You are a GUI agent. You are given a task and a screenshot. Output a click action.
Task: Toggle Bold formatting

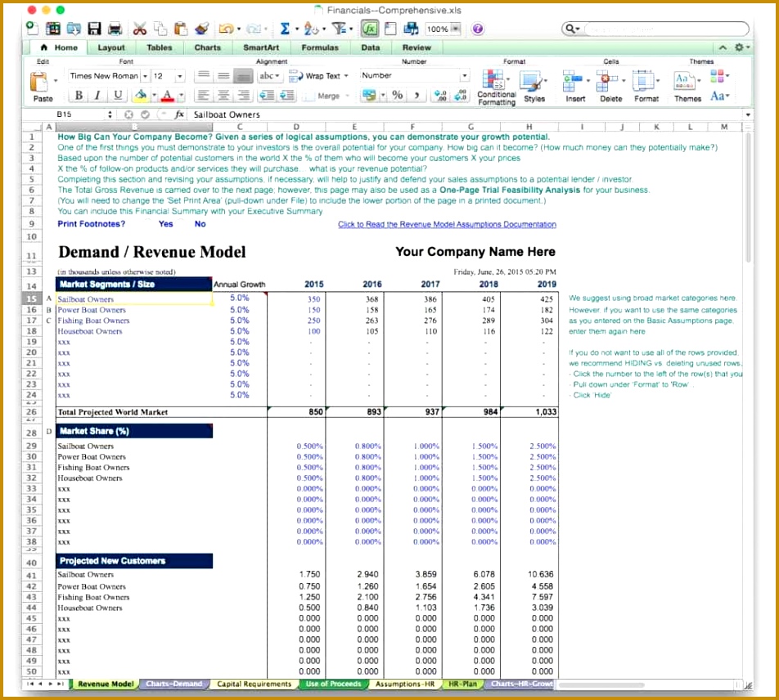[79, 95]
